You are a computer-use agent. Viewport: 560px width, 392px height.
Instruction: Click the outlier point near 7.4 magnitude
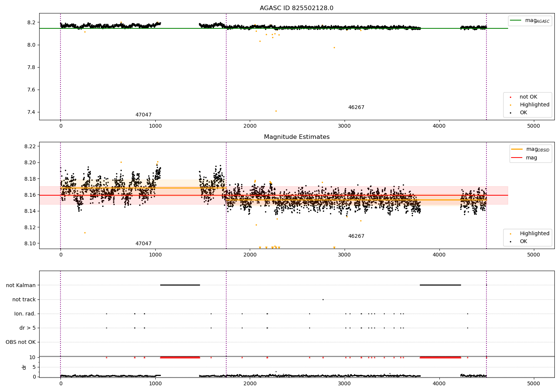tap(276, 111)
